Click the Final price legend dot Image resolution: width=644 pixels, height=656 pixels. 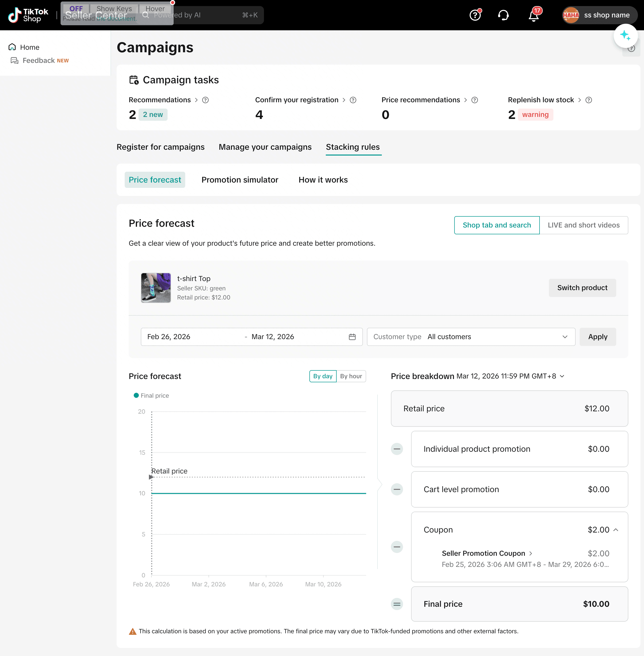[136, 395]
